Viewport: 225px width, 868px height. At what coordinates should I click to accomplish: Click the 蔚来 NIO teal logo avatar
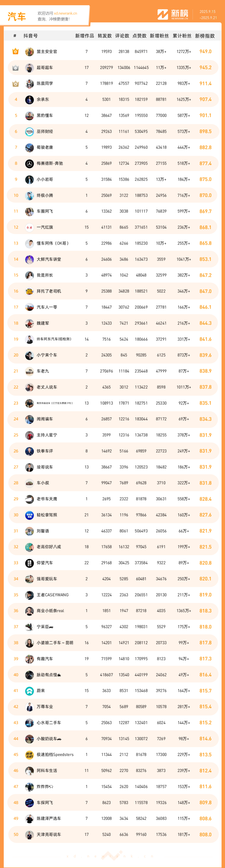[x=30, y=691]
